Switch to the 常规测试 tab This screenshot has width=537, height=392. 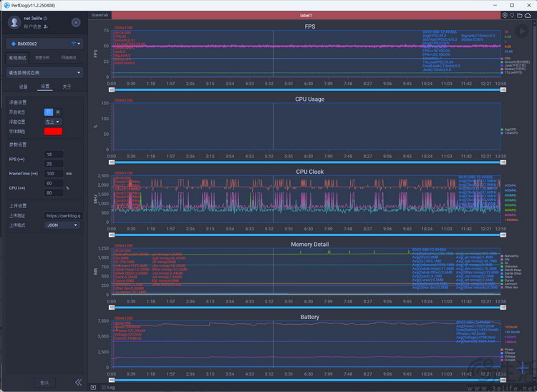point(17,58)
